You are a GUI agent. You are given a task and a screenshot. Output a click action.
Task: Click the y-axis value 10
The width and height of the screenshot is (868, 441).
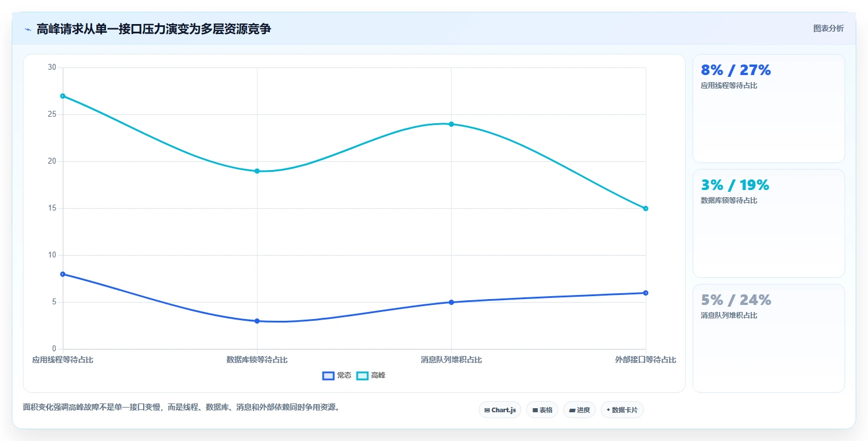(x=52, y=255)
